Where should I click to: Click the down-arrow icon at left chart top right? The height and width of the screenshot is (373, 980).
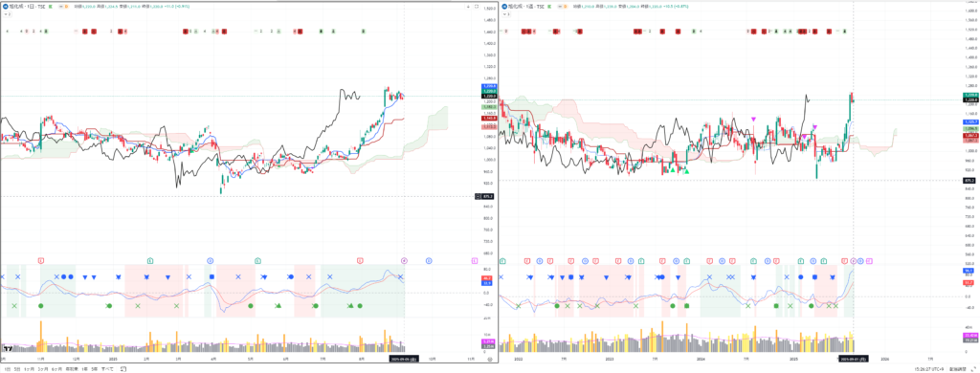(469, 7)
